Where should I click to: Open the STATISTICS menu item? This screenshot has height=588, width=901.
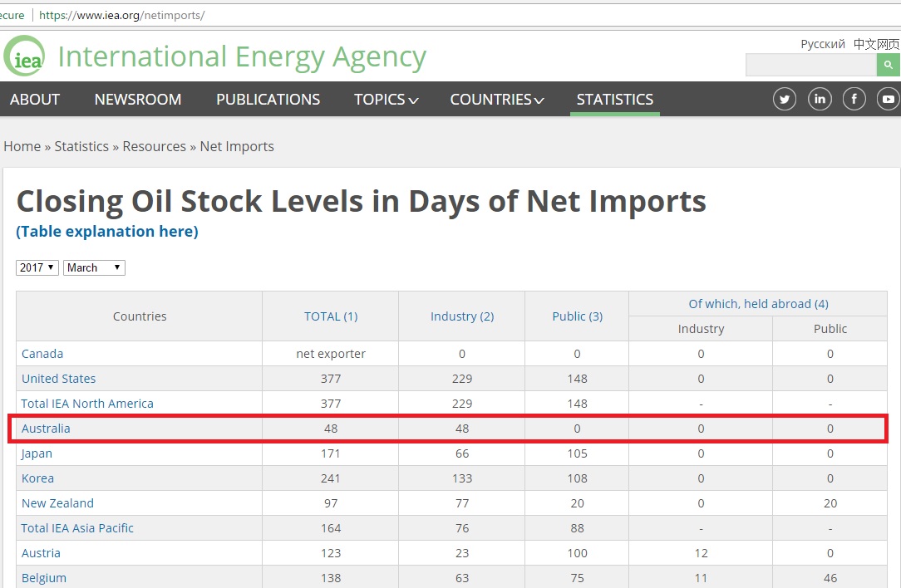pos(615,100)
